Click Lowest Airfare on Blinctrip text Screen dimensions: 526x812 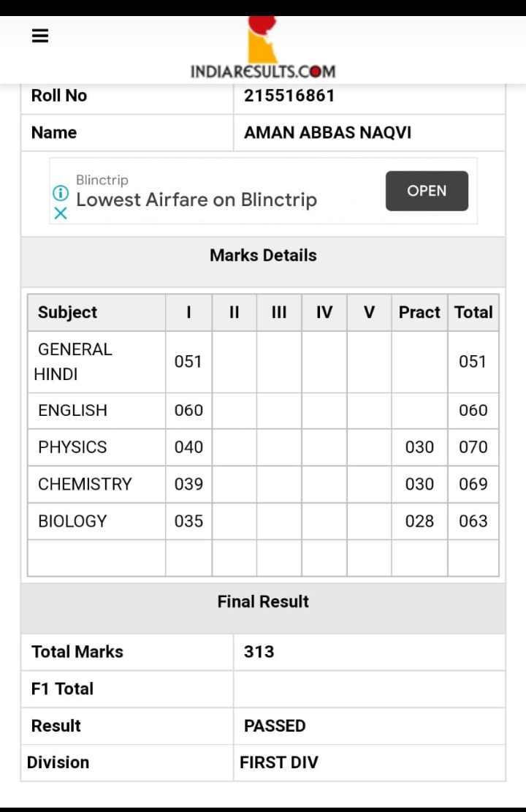[197, 200]
